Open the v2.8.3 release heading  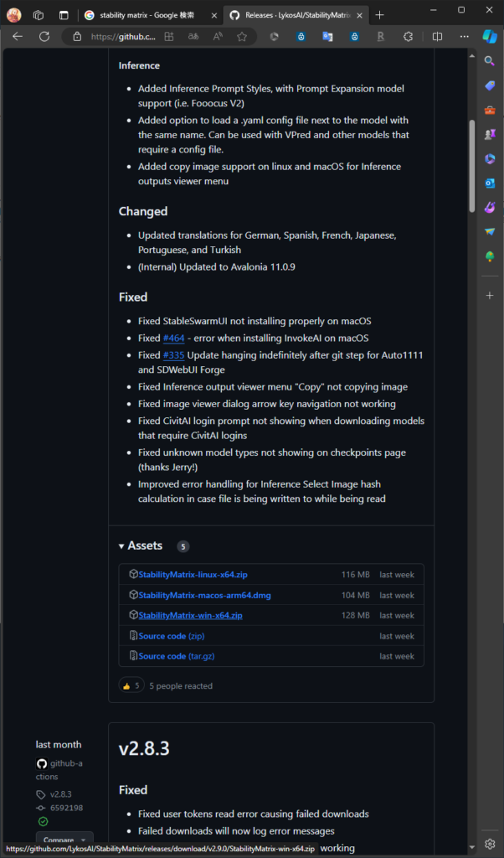pos(144,749)
